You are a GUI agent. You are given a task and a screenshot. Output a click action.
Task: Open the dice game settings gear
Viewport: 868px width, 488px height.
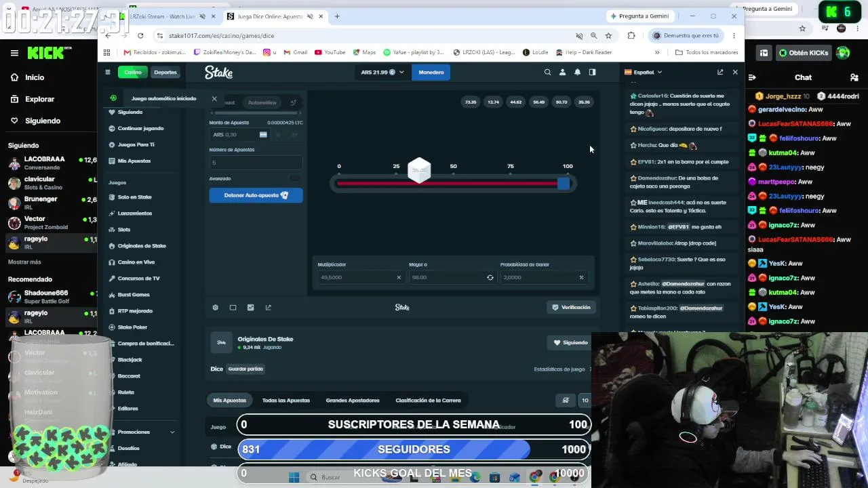point(216,308)
